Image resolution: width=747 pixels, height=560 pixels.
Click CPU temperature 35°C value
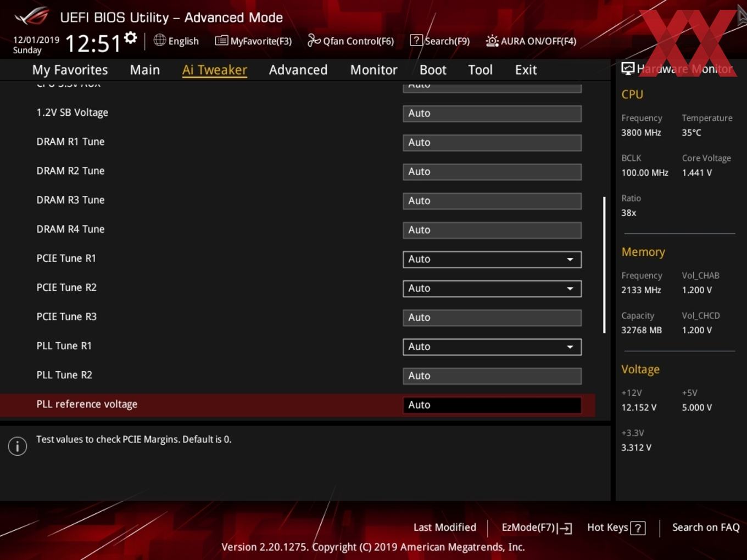(692, 132)
